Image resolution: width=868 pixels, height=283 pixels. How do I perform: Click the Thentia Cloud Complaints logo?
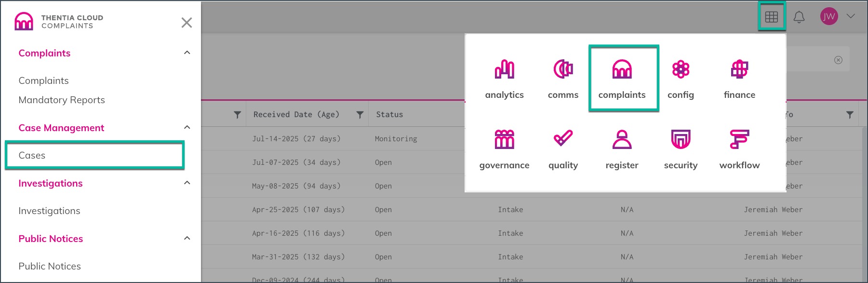point(59,21)
